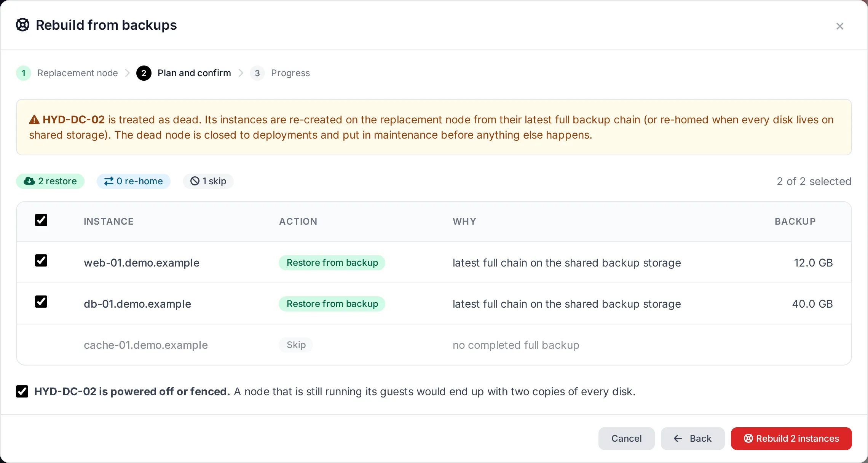
Task: Click the web-01 row's latest full chain reason
Action: (x=566, y=263)
